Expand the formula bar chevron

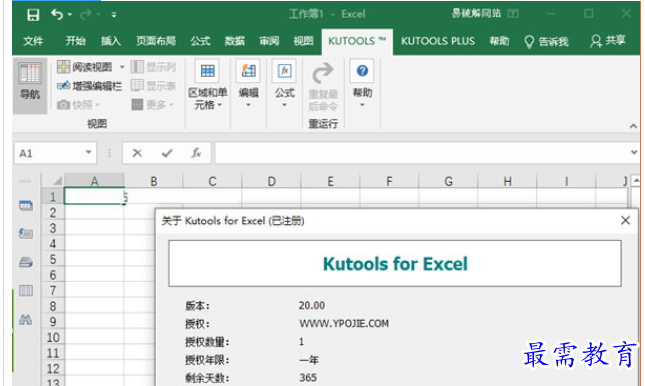[x=634, y=153]
